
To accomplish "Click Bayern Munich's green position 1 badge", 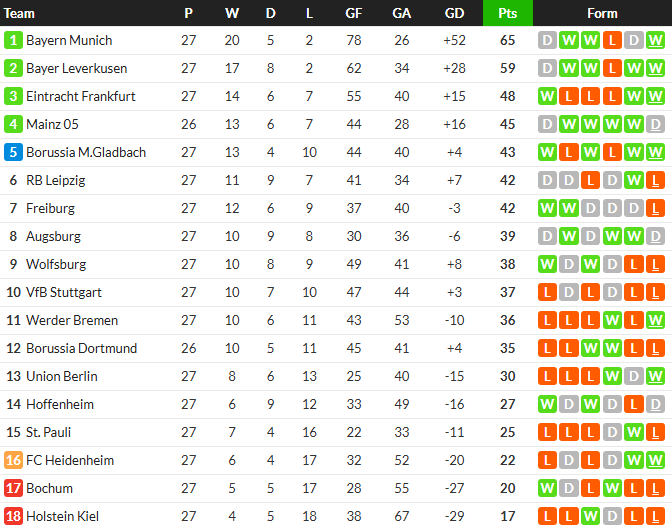I will pyautogui.click(x=13, y=41).
